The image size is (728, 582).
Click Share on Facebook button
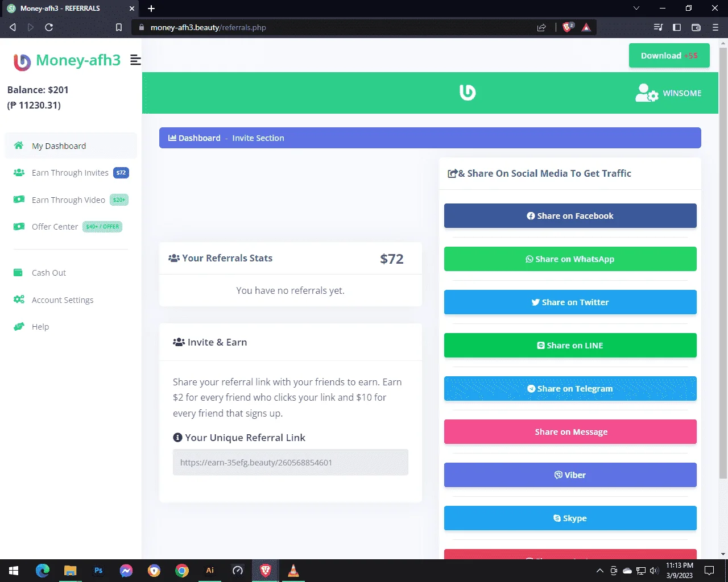coord(570,216)
